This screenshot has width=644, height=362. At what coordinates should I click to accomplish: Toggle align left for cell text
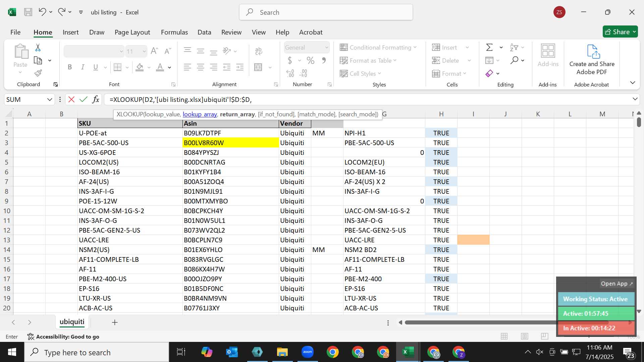(x=187, y=67)
